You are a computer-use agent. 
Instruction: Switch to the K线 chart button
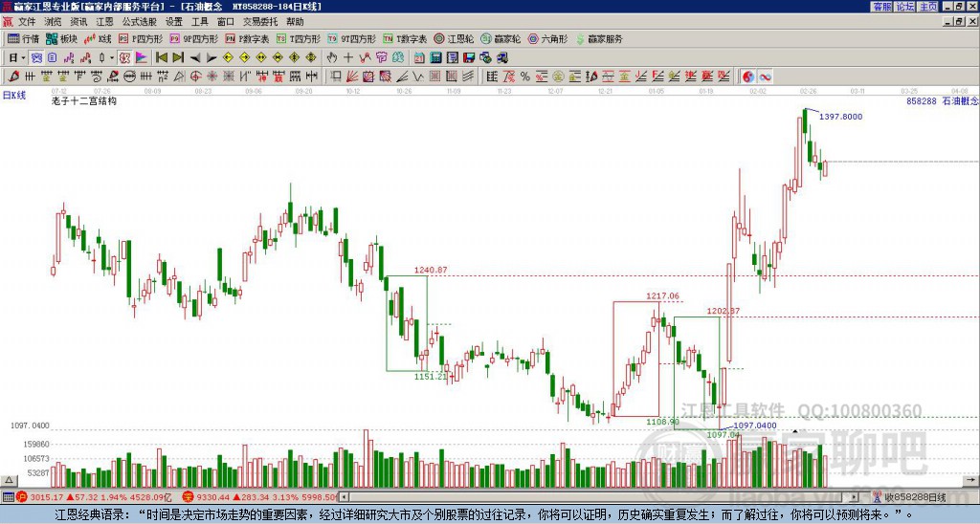coord(98,38)
